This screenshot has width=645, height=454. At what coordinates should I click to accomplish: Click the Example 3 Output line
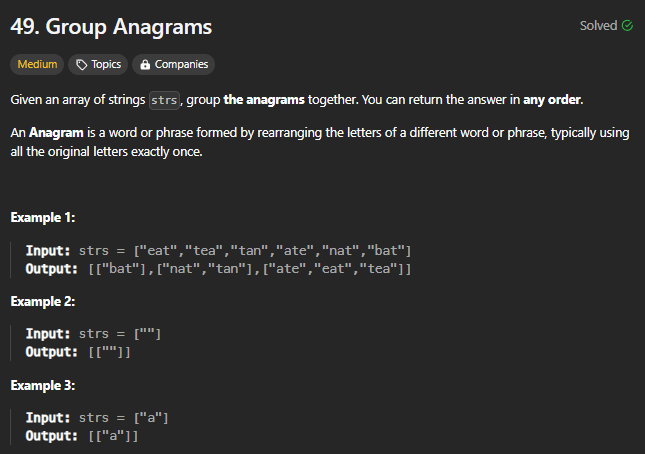pyautogui.click(x=82, y=436)
